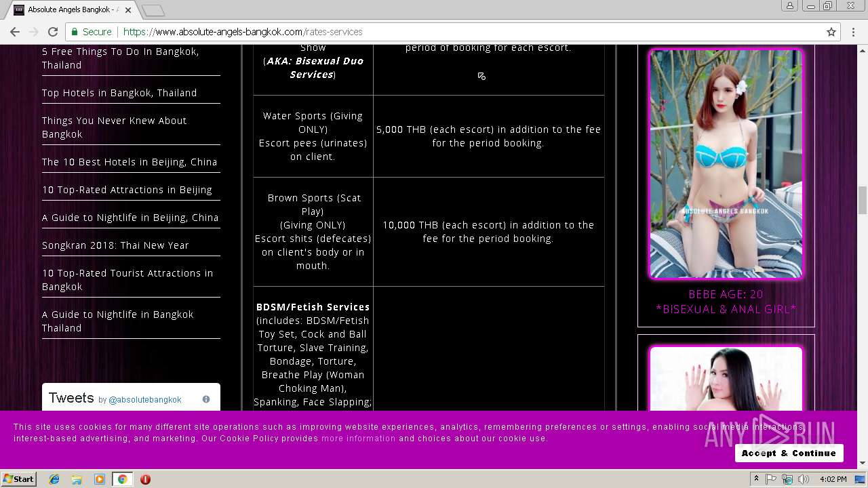Go back with the browser back arrow
This screenshot has height=488, width=868.
pos(15,32)
